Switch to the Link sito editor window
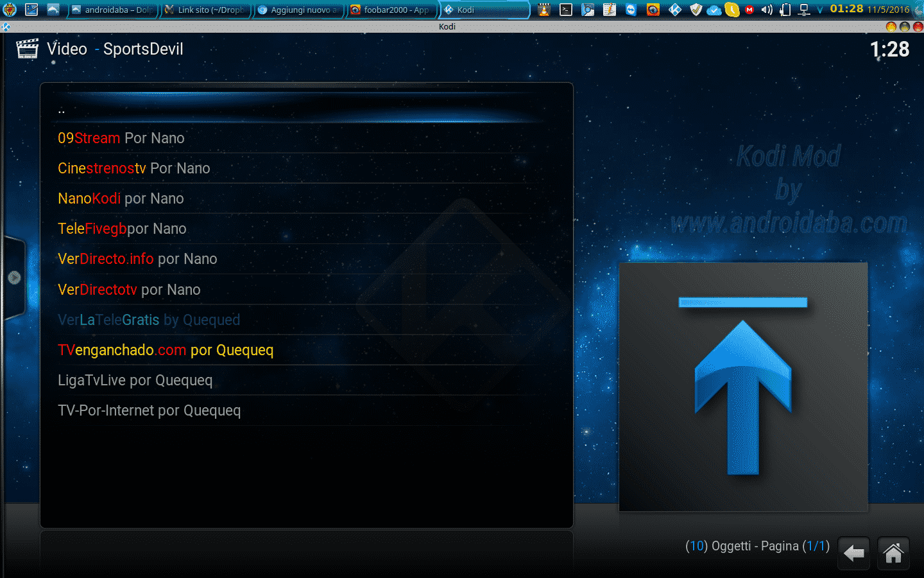924x578 pixels. coord(206,10)
